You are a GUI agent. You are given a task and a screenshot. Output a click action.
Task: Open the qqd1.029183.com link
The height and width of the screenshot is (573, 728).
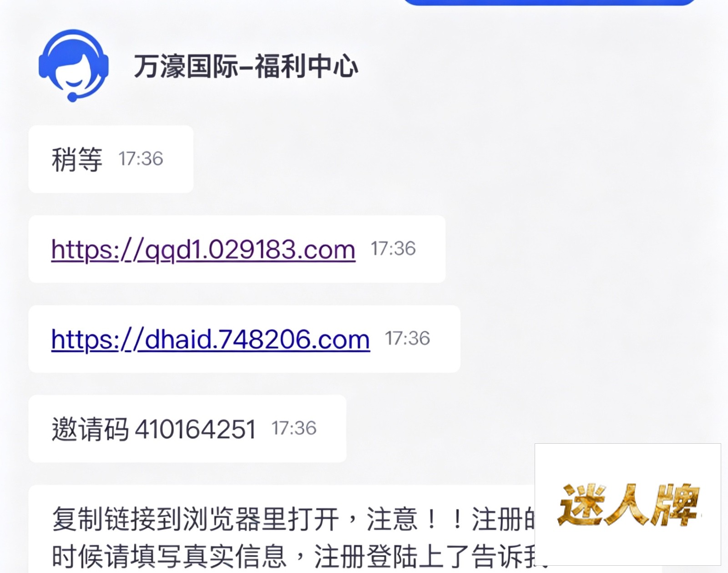203,249
